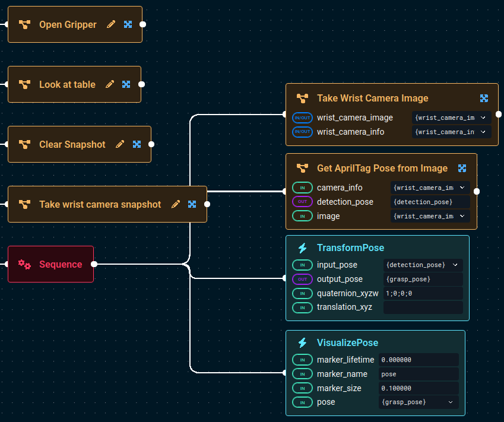
Task: Click Get AprilTag Pose subtree type icon
Action: (303, 168)
